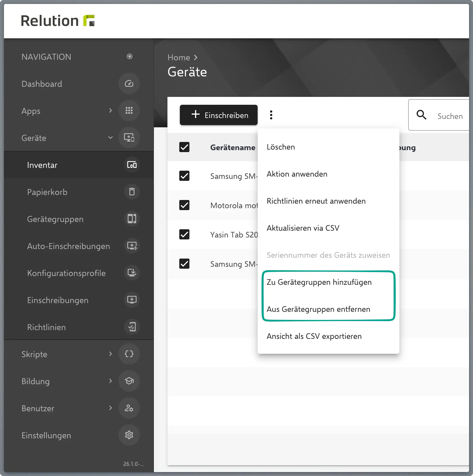The width and height of the screenshot is (473, 476).
Task: Collapse the Geräte navigation section
Action: click(x=110, y=138)
